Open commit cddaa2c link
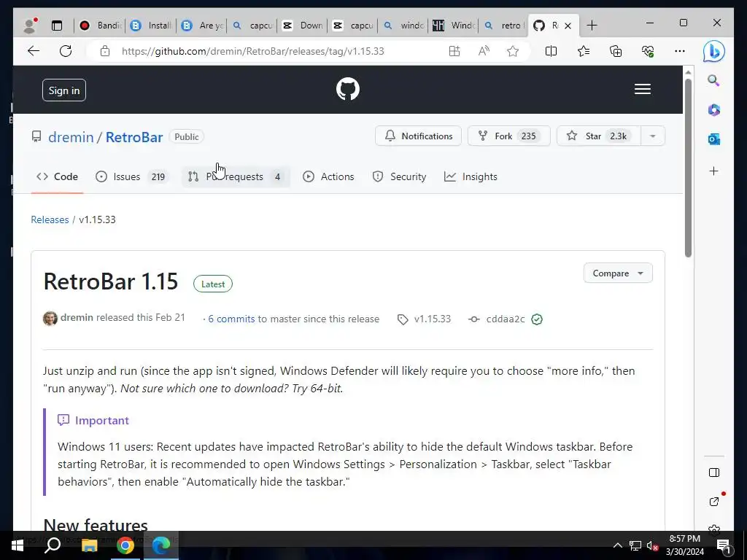 coord(506,319)
